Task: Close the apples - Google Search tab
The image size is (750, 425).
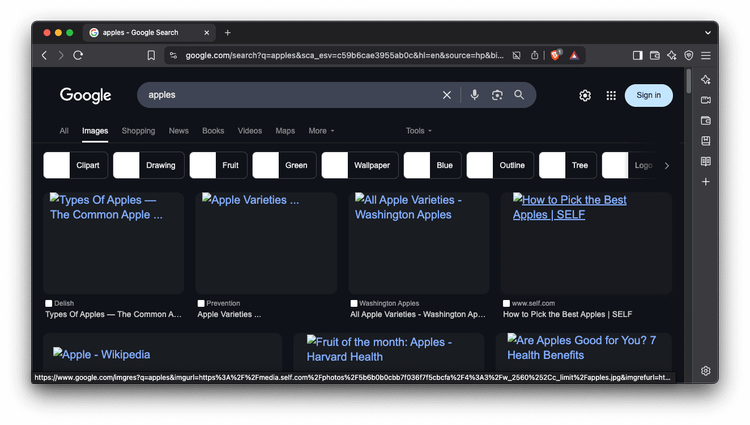Action: 207,33
